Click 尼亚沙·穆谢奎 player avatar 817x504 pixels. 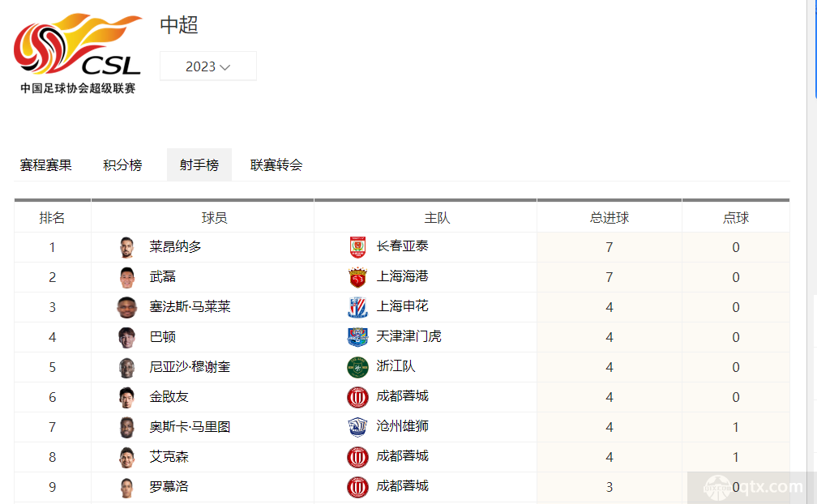point(126,368)
